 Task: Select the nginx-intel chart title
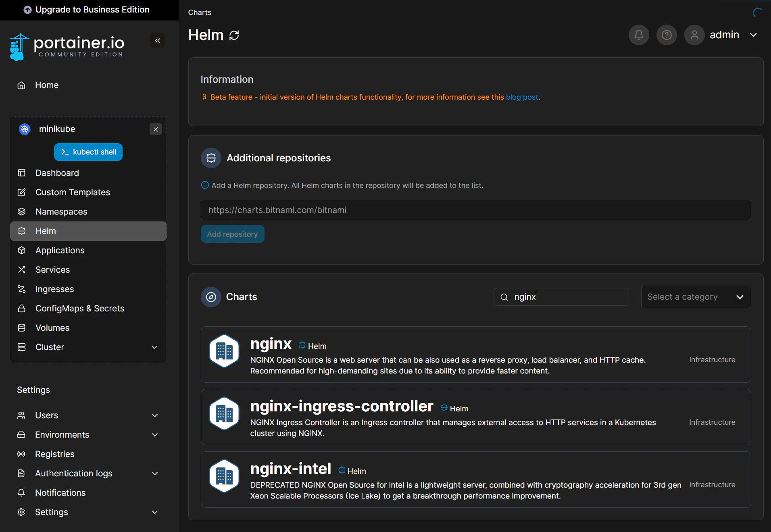click(290, 469)
